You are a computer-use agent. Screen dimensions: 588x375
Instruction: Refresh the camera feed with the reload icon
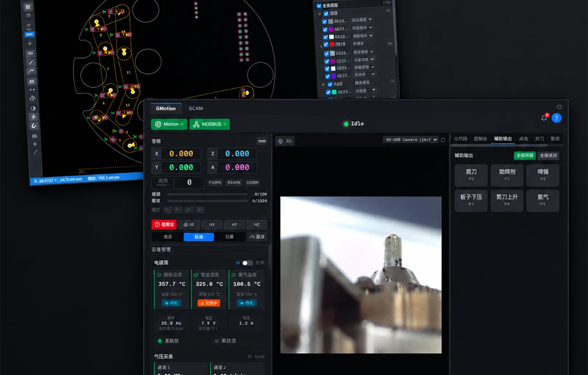[x=443, y=140]
